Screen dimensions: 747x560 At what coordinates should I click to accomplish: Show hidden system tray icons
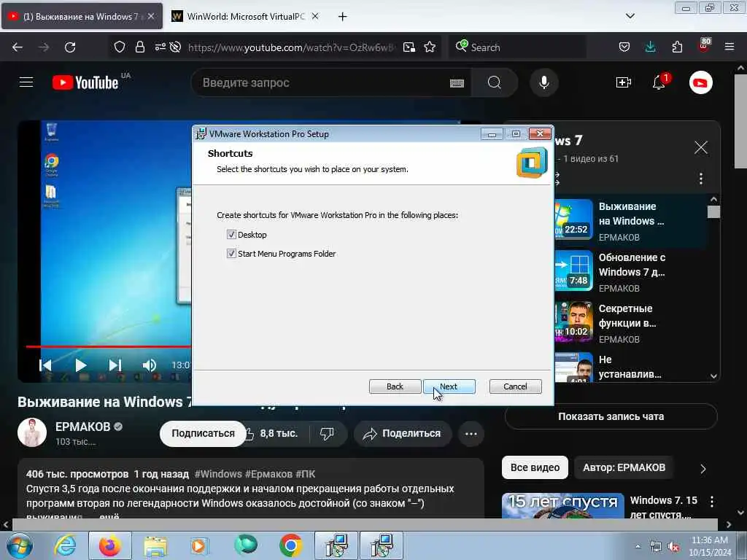tap(638, 546)
